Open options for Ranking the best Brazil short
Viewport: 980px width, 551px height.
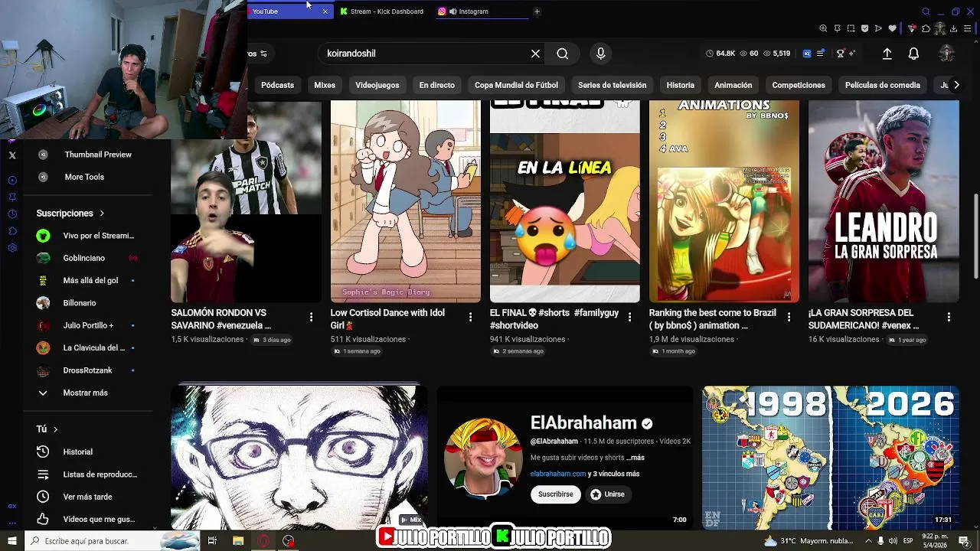[789, 317]
